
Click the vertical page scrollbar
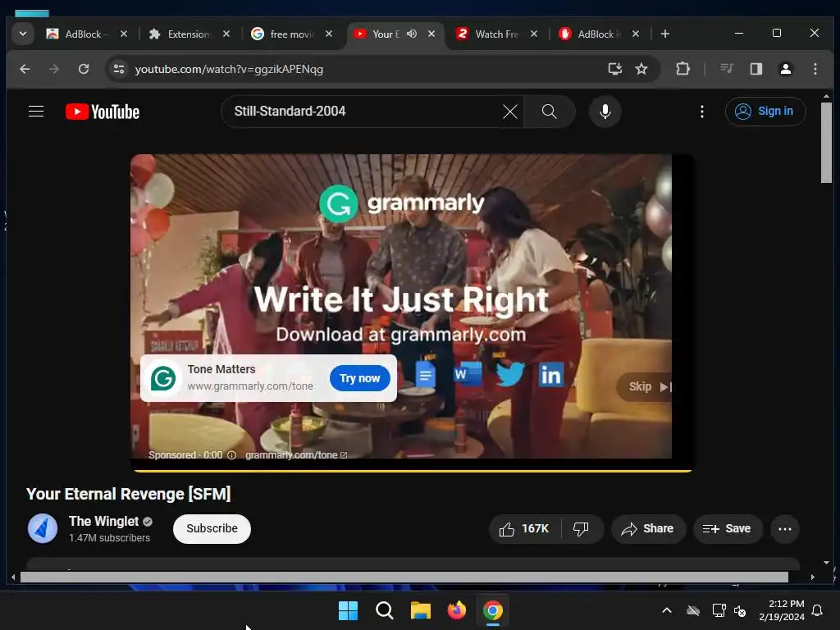pos(827,143)
